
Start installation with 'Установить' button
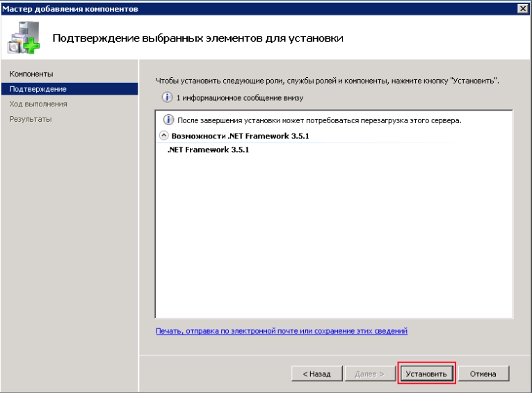[x=426, y=374]
